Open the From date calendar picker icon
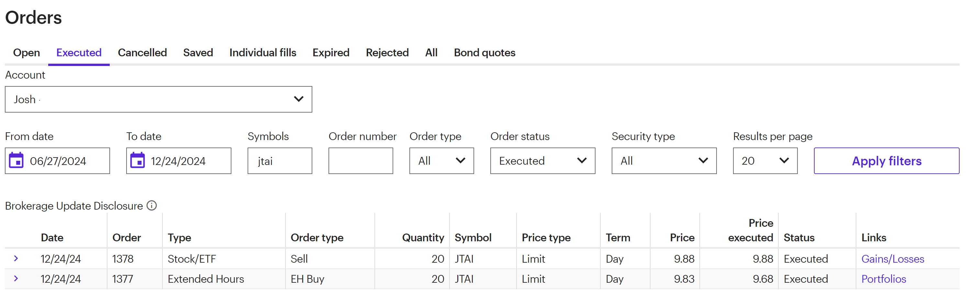The image size is (980, 306). point(17,160)
